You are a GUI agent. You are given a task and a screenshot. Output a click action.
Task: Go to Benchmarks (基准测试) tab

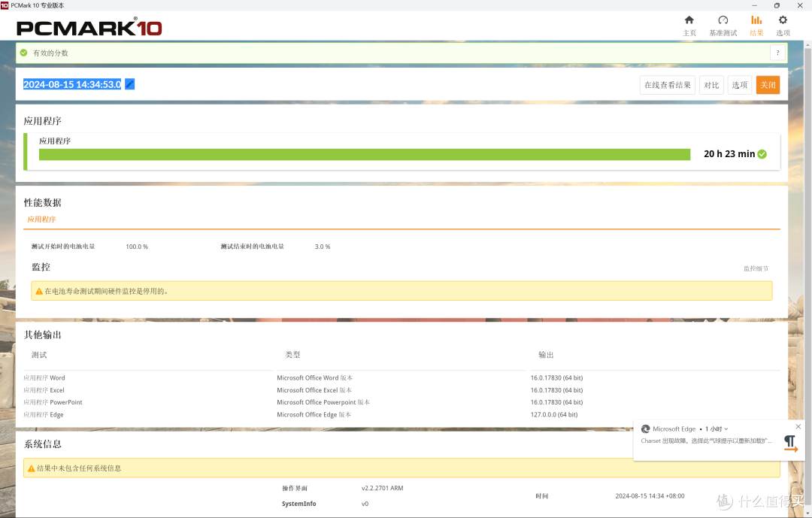[x=723, y=26]
